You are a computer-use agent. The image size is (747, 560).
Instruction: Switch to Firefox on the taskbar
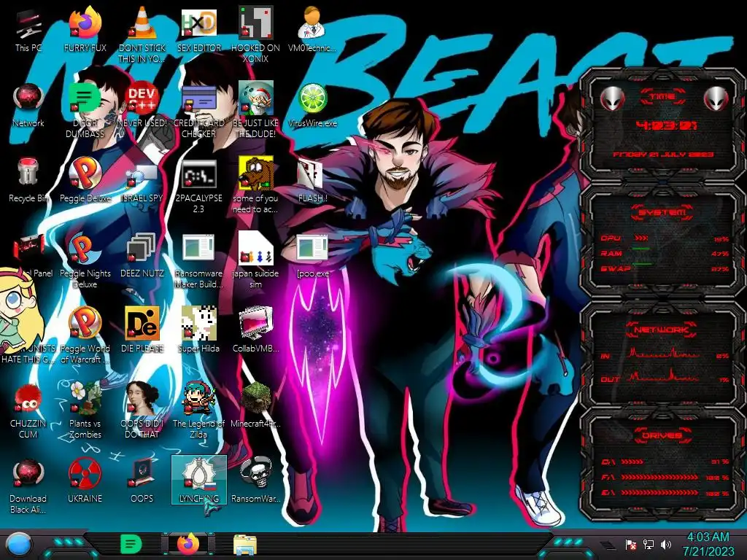[x=188, y=544]
